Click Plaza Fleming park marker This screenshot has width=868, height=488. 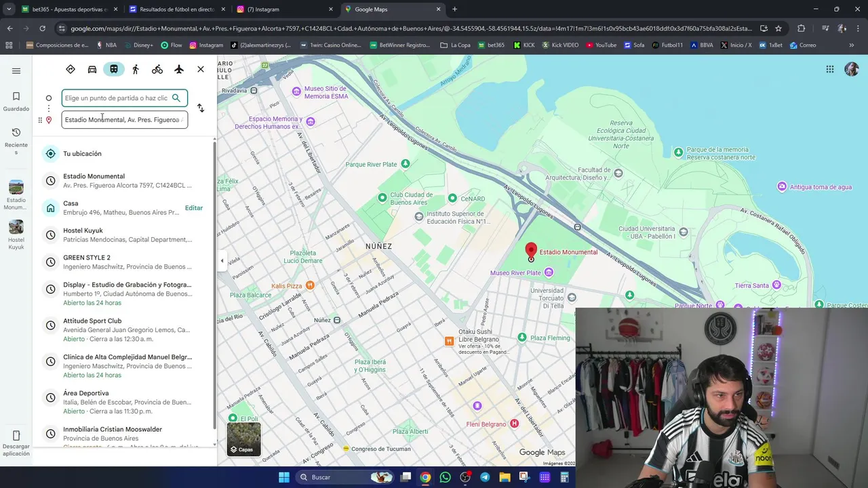click(x=521, y=338)
